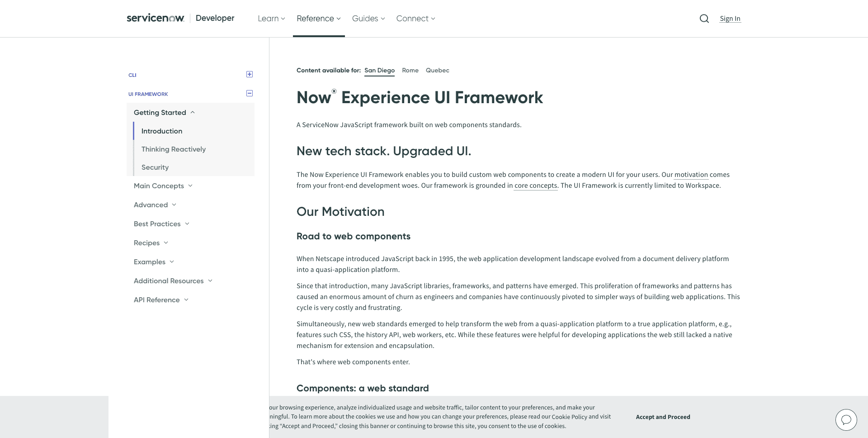
Task: Open the Reference menu
Action: 319,19
